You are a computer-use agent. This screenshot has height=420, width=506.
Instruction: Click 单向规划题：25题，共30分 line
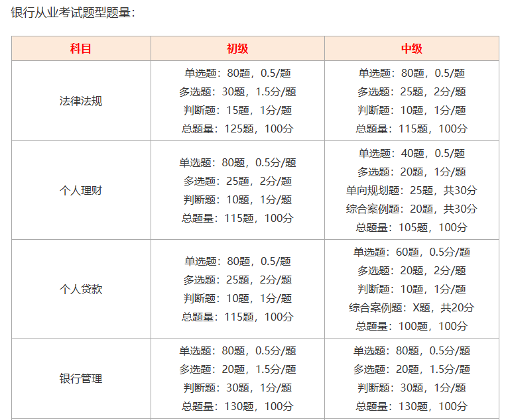(411, 191)
